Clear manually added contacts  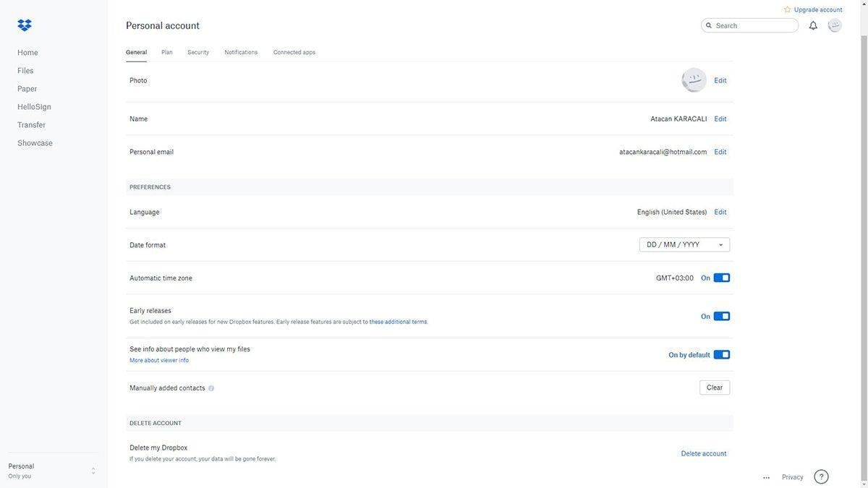click(x=714, y=388)
